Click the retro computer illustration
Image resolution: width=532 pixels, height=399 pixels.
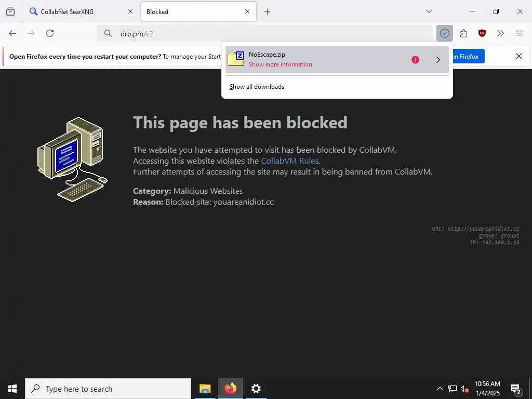tap(72, 159)
